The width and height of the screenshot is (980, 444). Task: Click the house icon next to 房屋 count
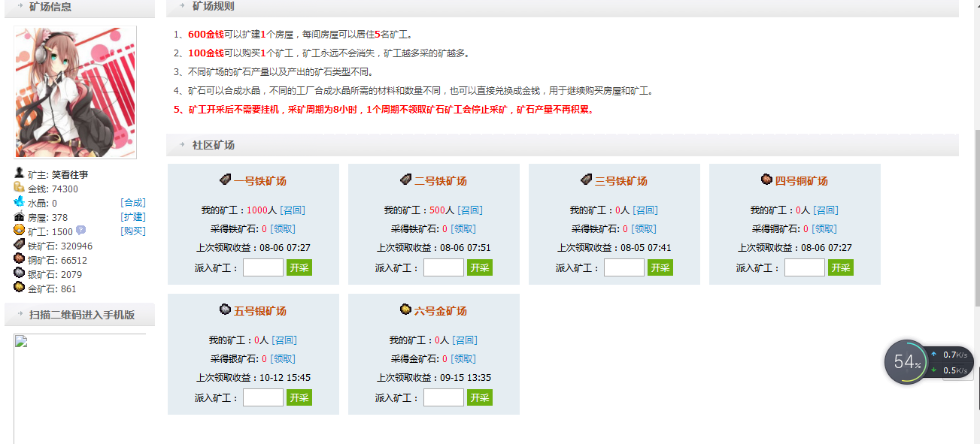click(20, 217)
